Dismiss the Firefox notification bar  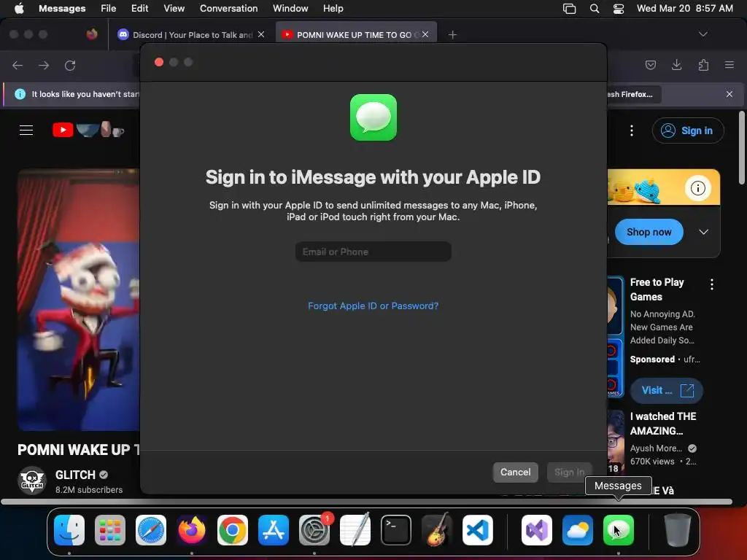tap(729, 94)
